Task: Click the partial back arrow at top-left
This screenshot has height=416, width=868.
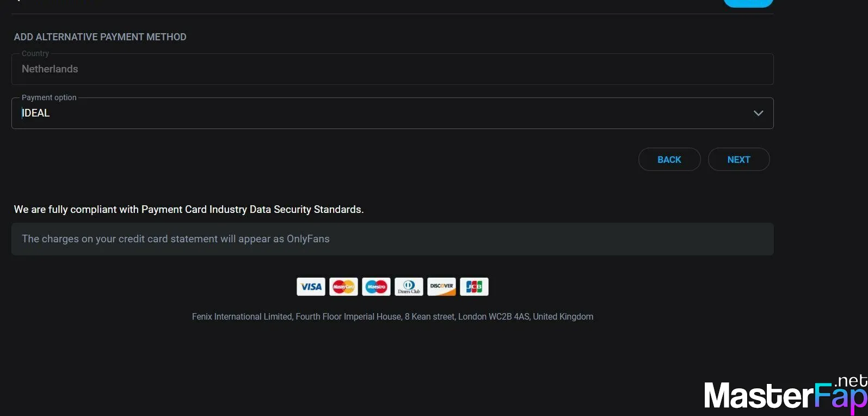Action: [17, 1]
